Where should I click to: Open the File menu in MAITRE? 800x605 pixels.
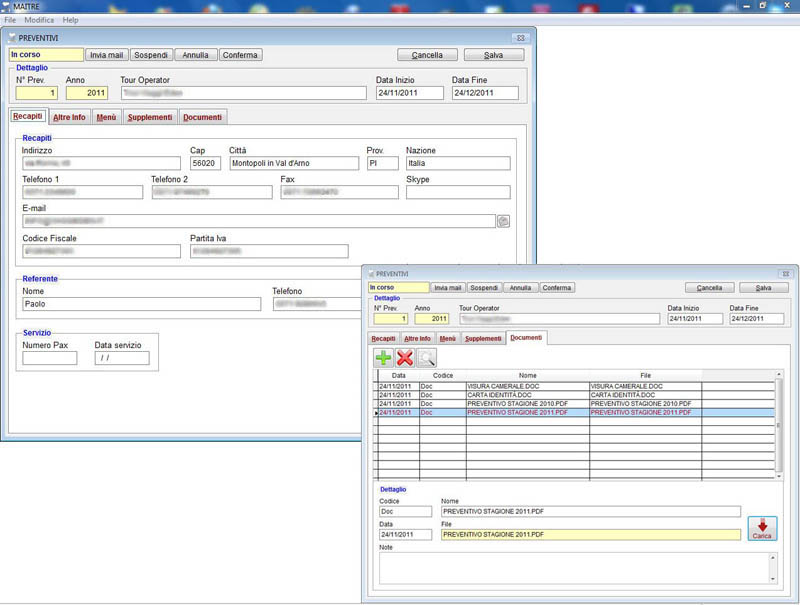(x=10, y=20)
